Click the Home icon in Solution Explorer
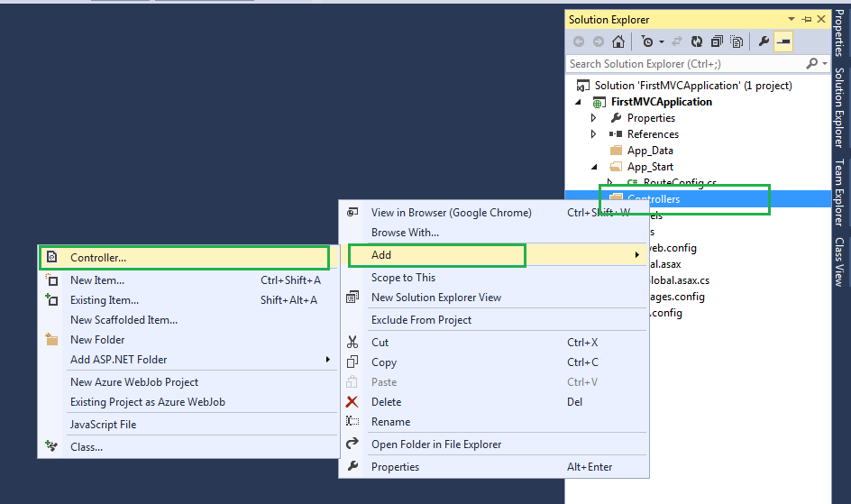This screenshot has height=504, width=851. pyautogui.click(x=618, y=41)
